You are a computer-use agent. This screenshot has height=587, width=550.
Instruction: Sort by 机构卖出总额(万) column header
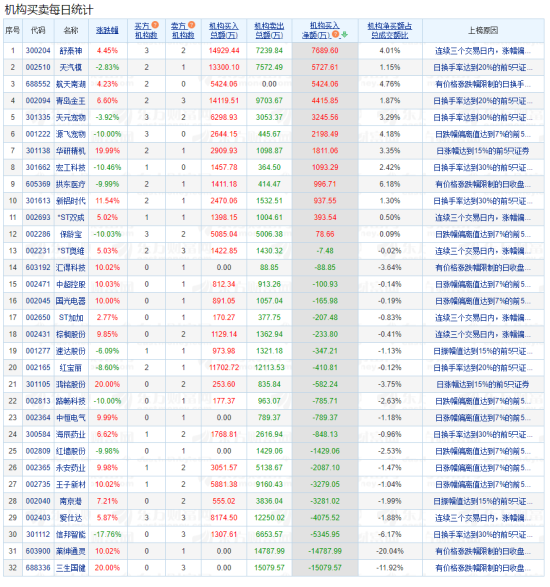pyautogui.click(x=269, y=30)
